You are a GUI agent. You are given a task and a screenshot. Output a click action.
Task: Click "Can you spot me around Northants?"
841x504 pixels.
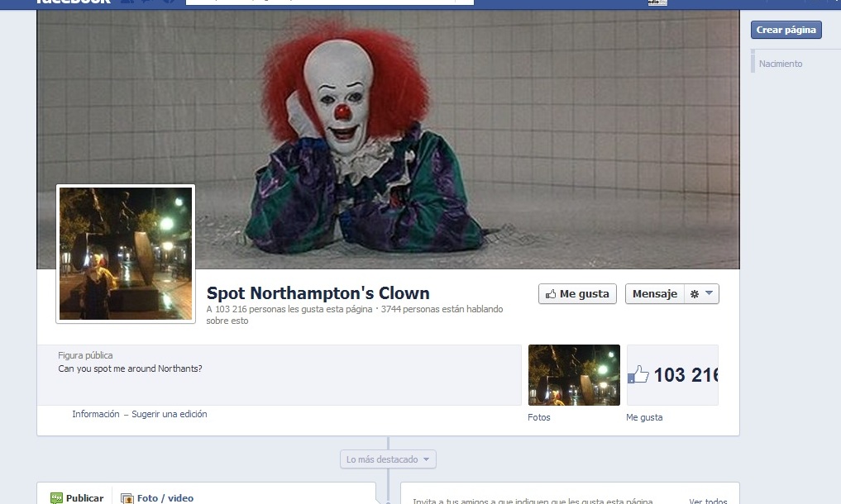click(130, 368)
